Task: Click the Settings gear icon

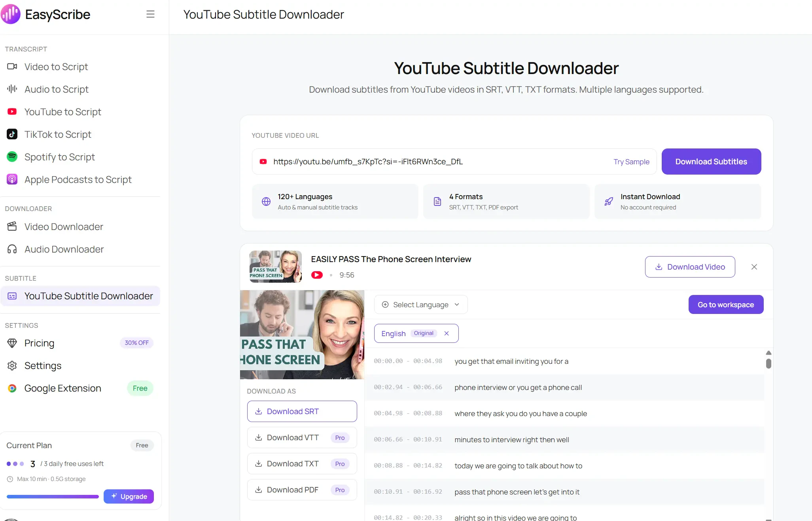Action: pos(12,365)
